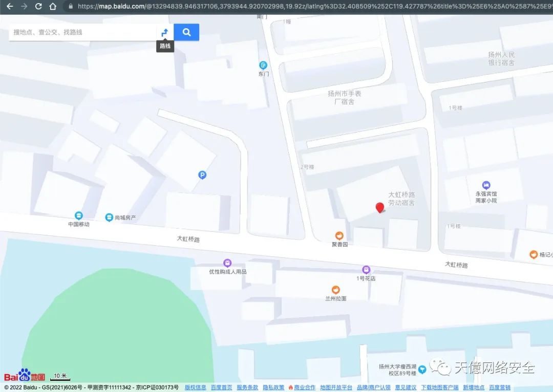This screenshot has height=392, width=553.
Task: Open the 商业合作 footer link
Action: tap(305, 387)
